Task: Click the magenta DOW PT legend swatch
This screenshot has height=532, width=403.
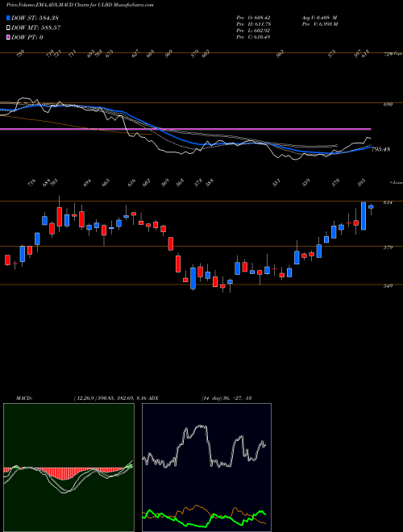Action: [x=8, y=37]
